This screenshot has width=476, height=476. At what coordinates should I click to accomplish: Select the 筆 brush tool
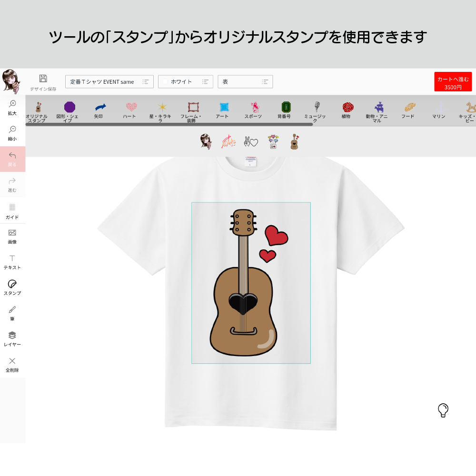pos(12,313)
